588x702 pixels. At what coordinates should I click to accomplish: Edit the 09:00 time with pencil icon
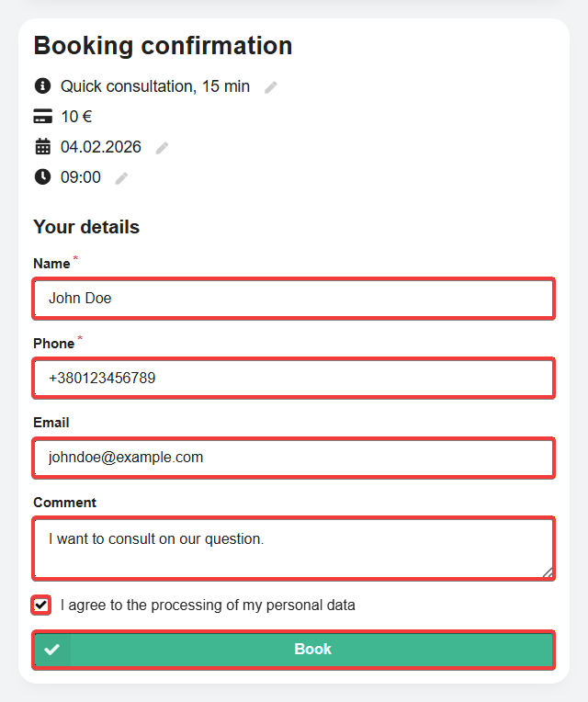click(x=121, y=178)
